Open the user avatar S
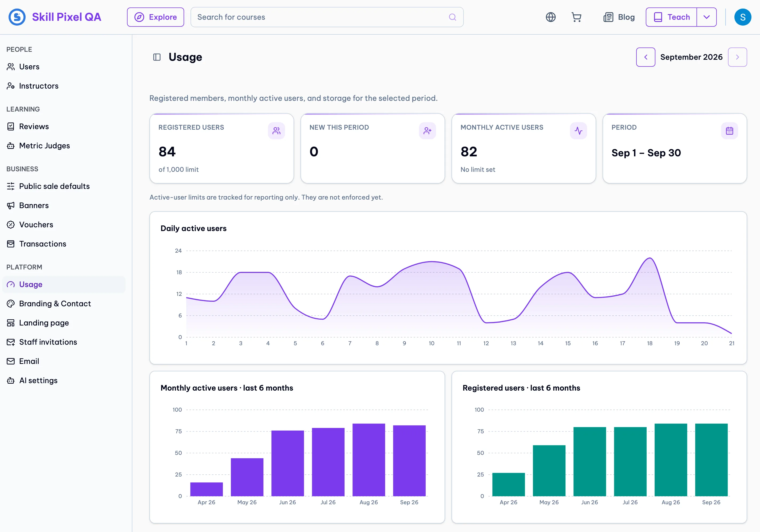This screenshot has height=532, width=760. (x=742, y=17)
